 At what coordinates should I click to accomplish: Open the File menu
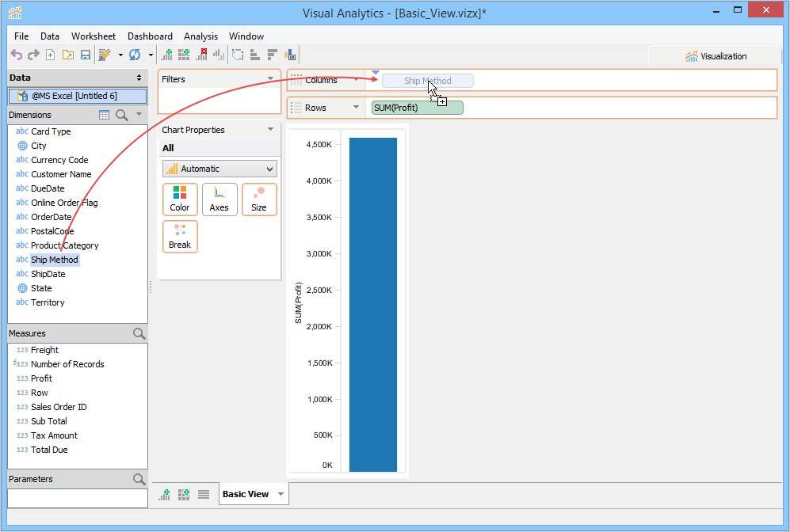tap(21, 36)
